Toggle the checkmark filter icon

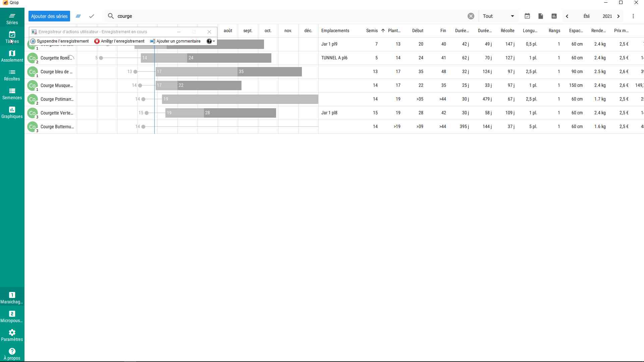point(92,16)
